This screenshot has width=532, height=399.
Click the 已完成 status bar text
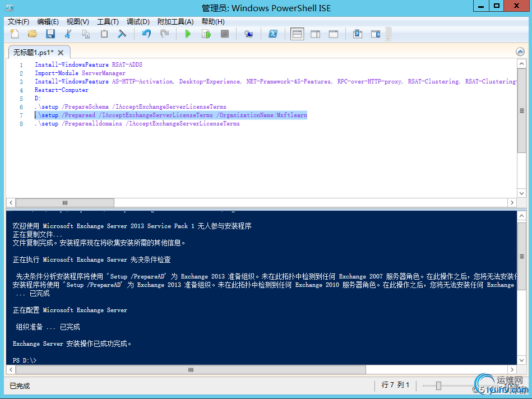pos(20,386)
